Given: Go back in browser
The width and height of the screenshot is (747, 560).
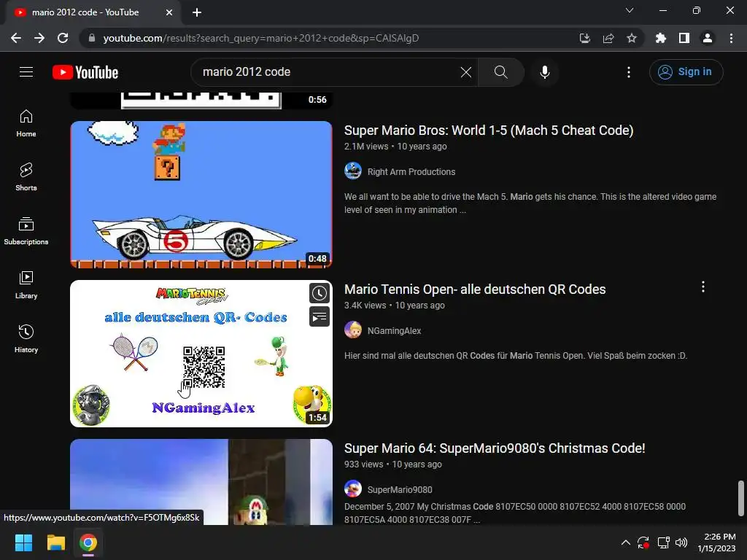Looking at the screenshot, I should [x=16, y=38].
